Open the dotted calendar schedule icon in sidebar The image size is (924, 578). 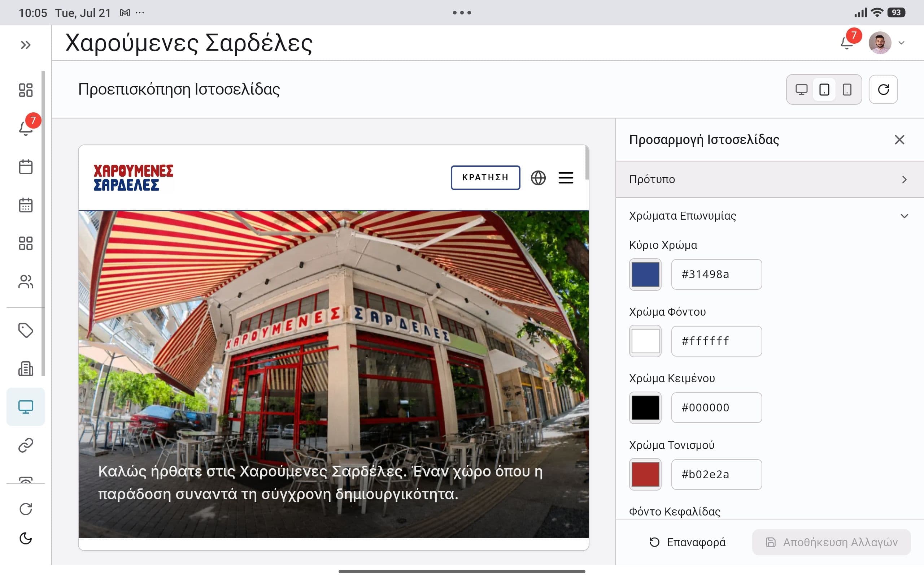(x=26, y=205)
